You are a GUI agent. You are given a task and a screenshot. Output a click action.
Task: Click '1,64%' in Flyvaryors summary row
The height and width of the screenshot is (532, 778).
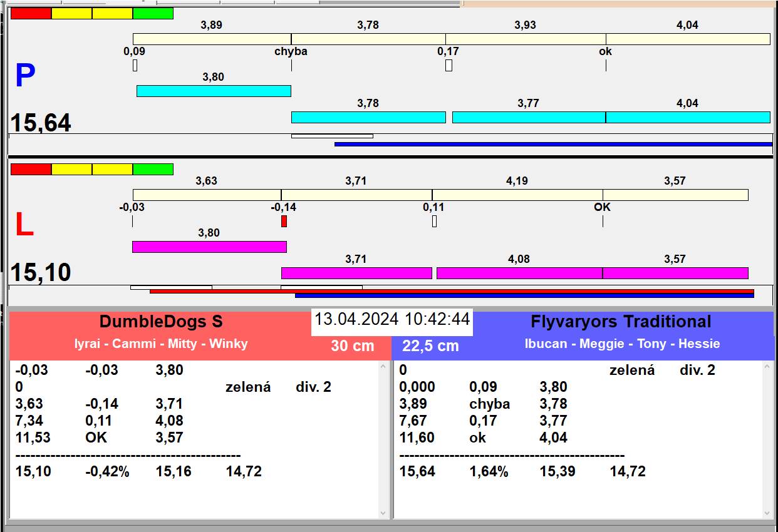click(x=489, y=471)
